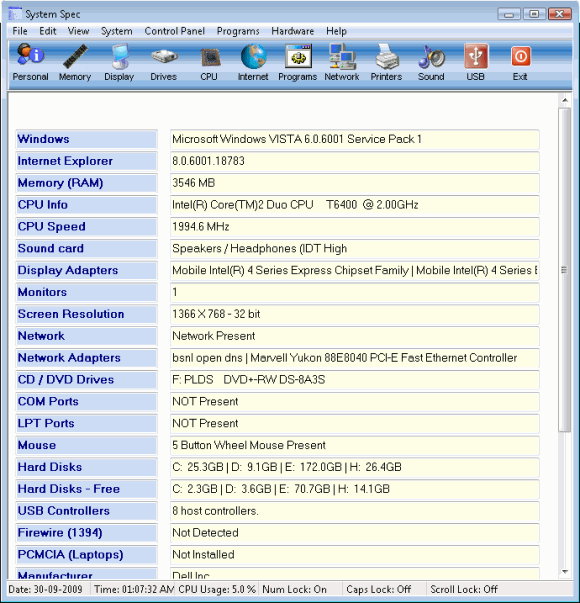Open the Internet globe icon
This screenshot has width=580, height=603.
(253, 62)
